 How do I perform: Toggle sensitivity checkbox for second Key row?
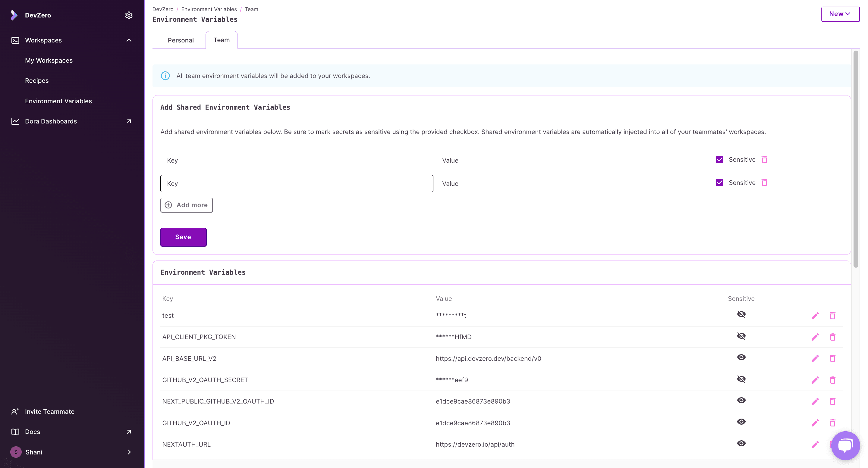[720, 183]
